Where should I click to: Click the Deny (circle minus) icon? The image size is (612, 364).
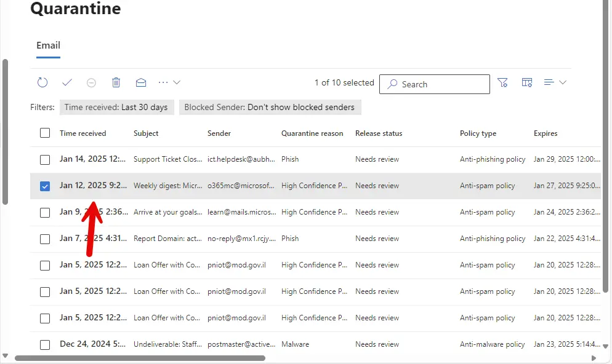pos(91,82)
